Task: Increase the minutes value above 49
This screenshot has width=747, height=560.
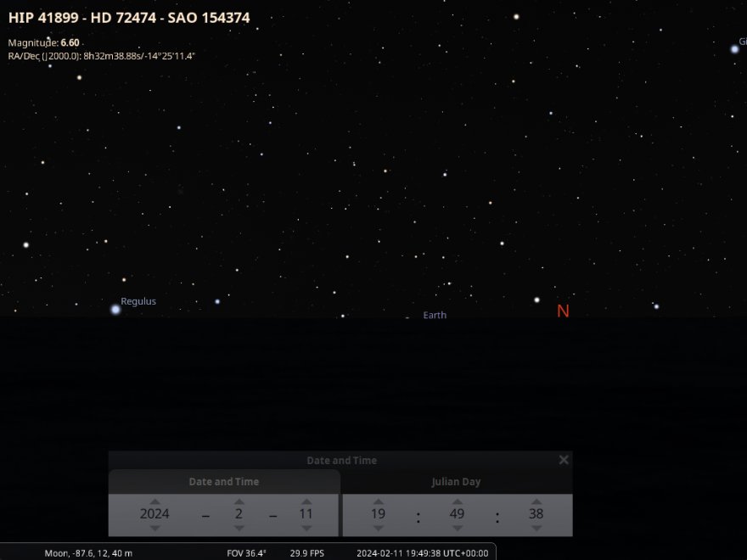Action: [x=457, y=501]
